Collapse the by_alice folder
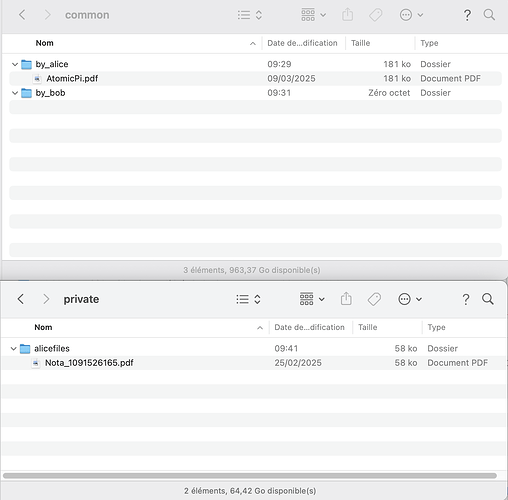Screen dimensions: 508x500 tap(15, 64)
